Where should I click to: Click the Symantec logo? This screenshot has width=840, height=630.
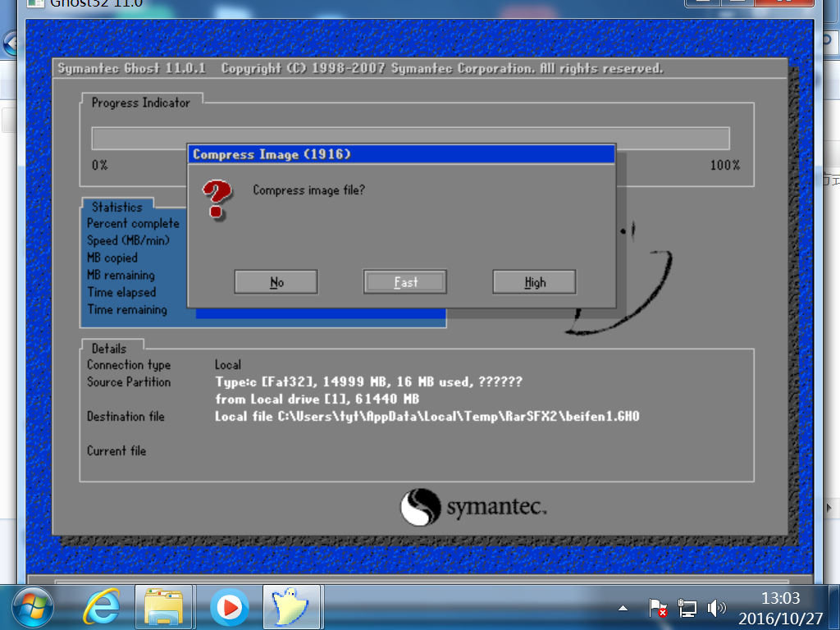[473, 507]
